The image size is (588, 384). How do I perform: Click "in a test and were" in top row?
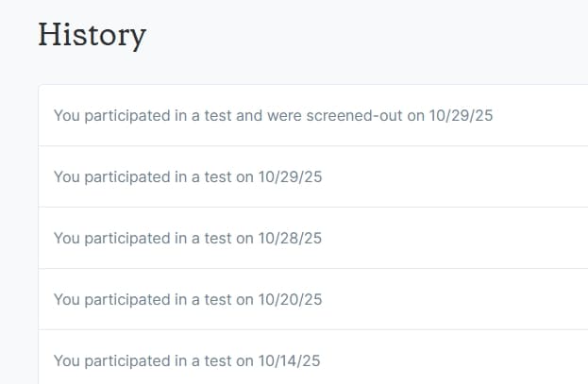[x=236, y=116]
